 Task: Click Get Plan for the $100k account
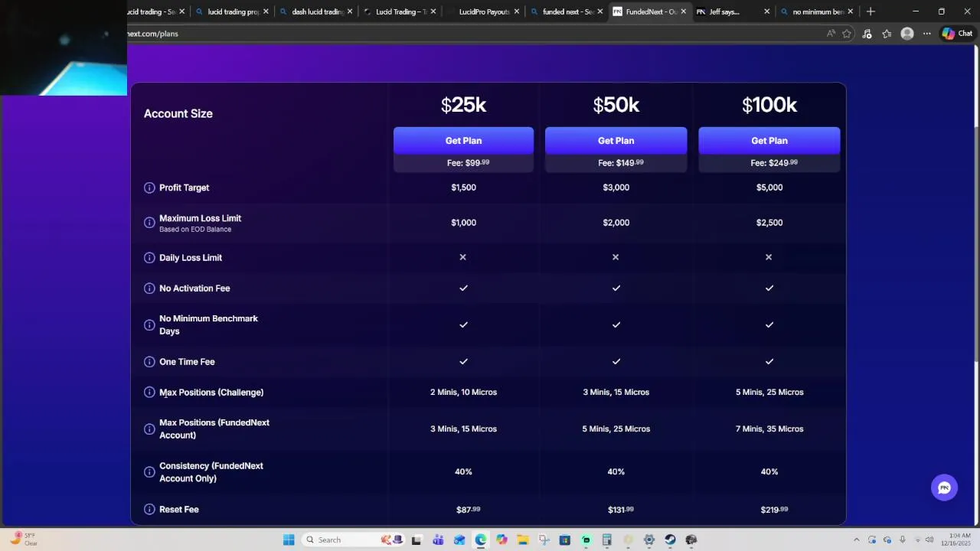769,141
